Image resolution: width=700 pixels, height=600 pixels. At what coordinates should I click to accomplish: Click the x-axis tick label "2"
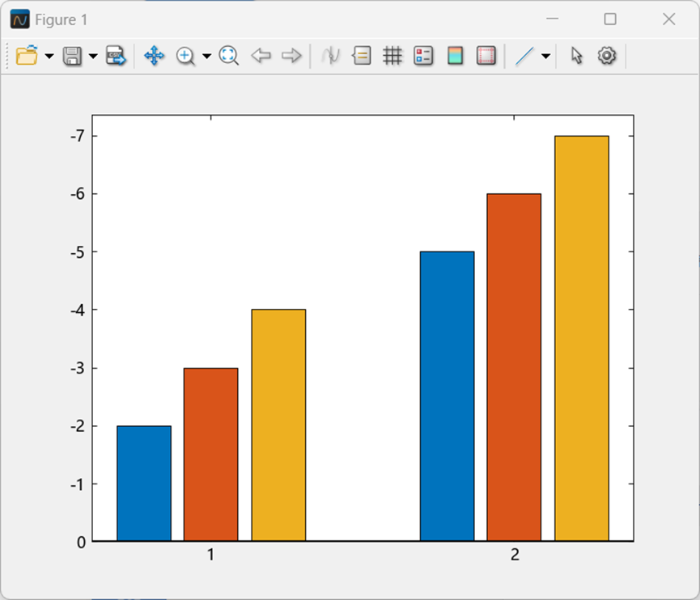tap(515, 555)
